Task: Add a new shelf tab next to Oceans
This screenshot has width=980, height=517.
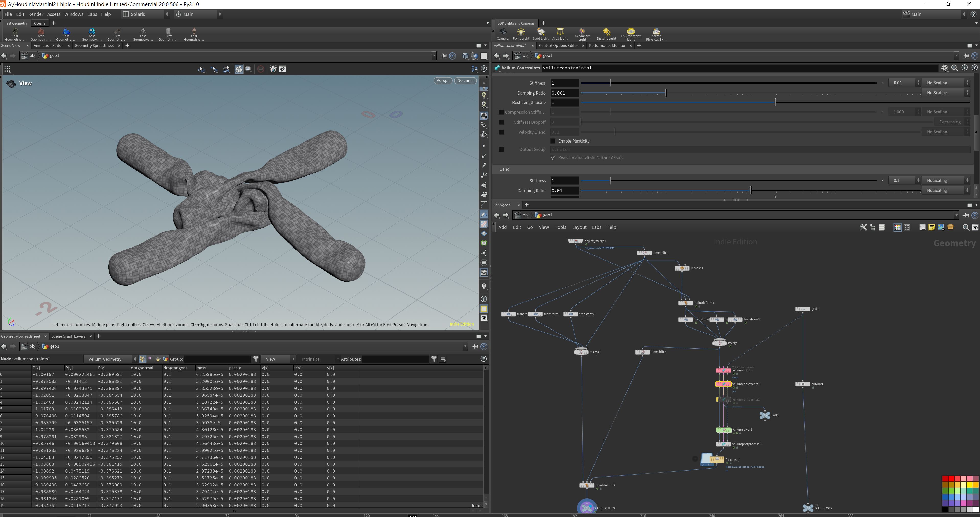Action: click(x=54, y=23)
